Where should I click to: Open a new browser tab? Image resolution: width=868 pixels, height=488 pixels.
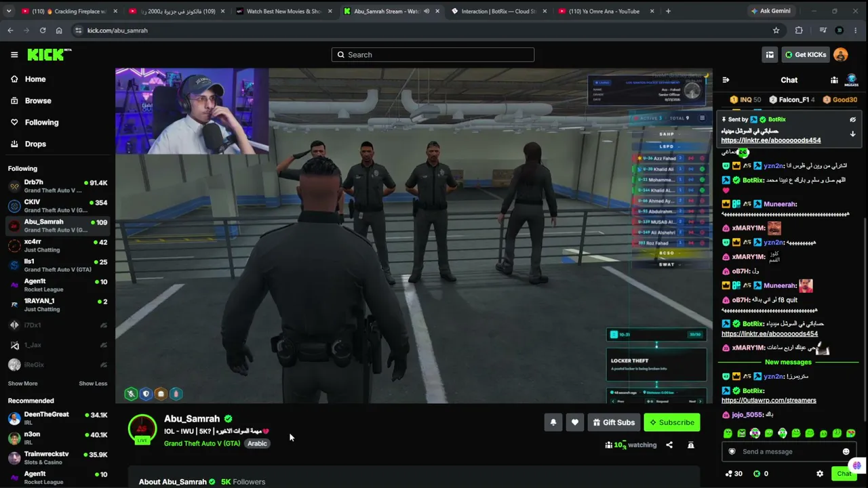(x=668, y=11)
